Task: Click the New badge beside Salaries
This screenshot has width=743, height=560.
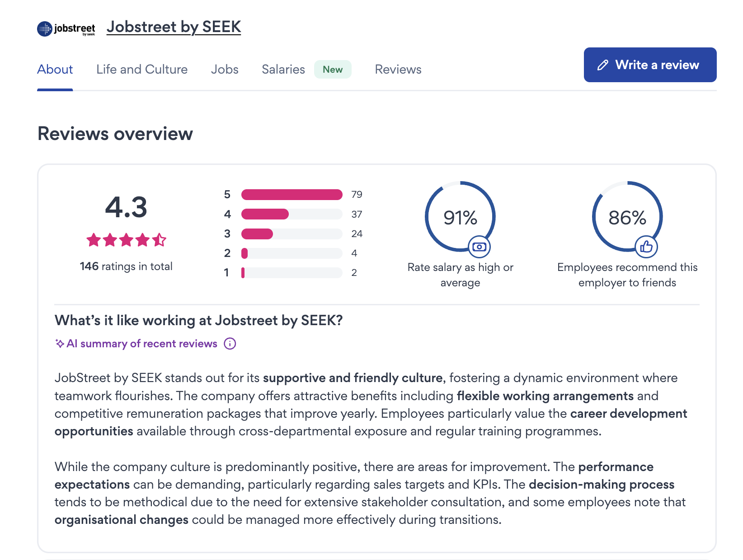Action: point(333,70)
